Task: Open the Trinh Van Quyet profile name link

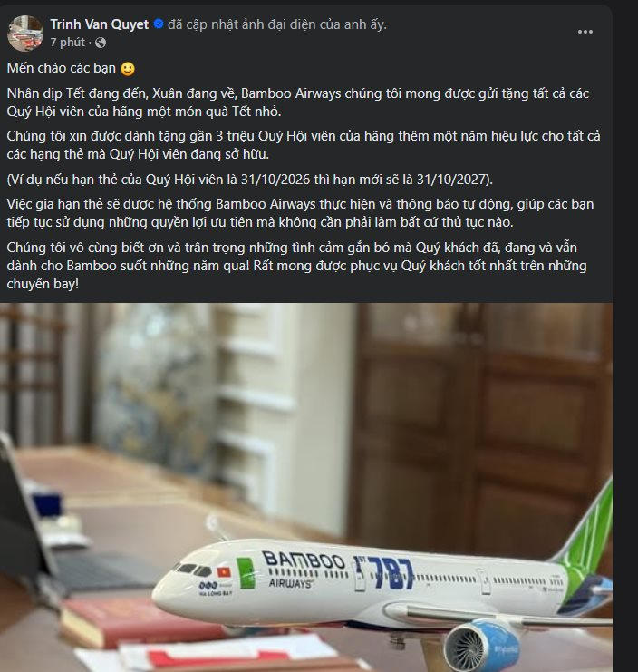Action: coord(99,24)
